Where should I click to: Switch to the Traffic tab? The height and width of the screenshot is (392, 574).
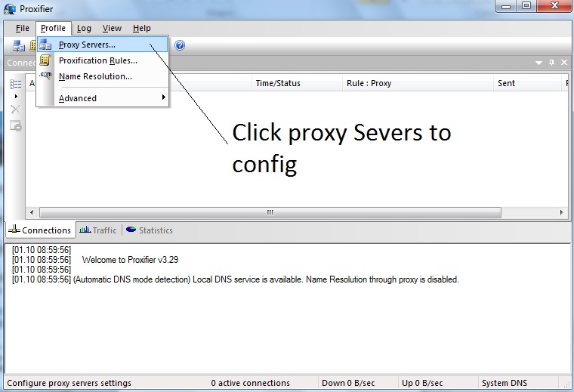(x=98, y=230)
